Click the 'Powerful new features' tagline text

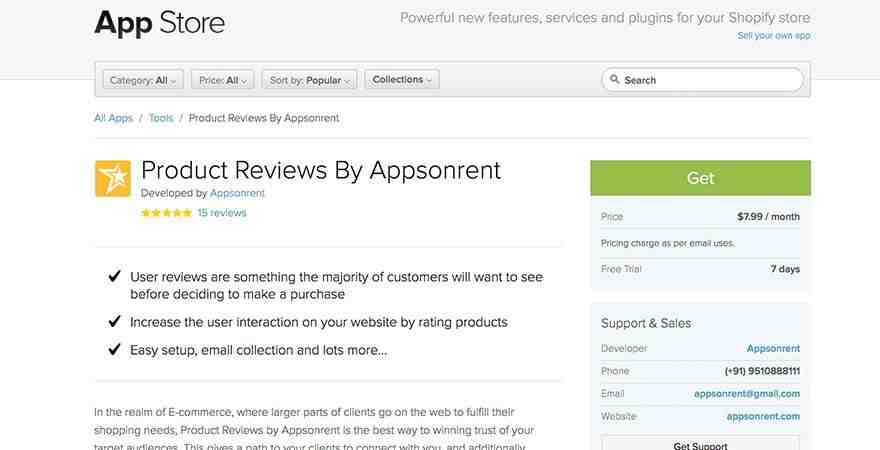pyautogui.click(x=605, y=18)
